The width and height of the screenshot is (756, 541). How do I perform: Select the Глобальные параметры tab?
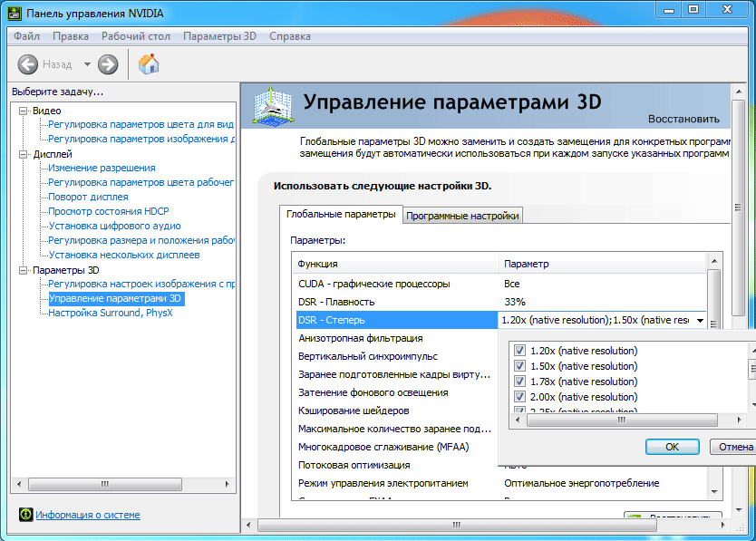click(x=341, y=214)
